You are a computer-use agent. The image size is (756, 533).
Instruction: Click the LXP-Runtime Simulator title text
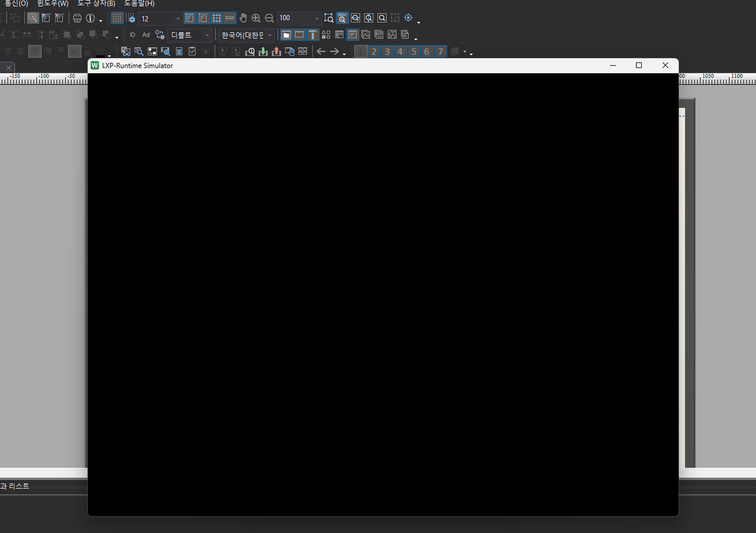[x=137, y=66]
